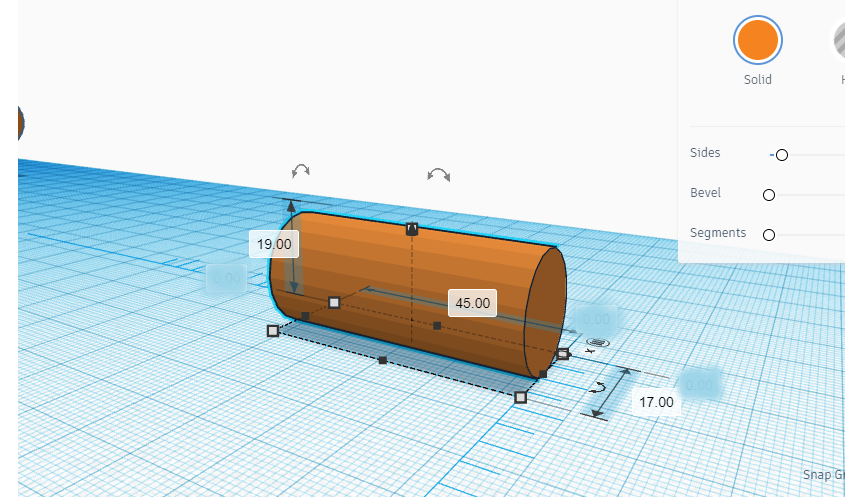Click the black side handle below the right end cap

tap(543, 374)
